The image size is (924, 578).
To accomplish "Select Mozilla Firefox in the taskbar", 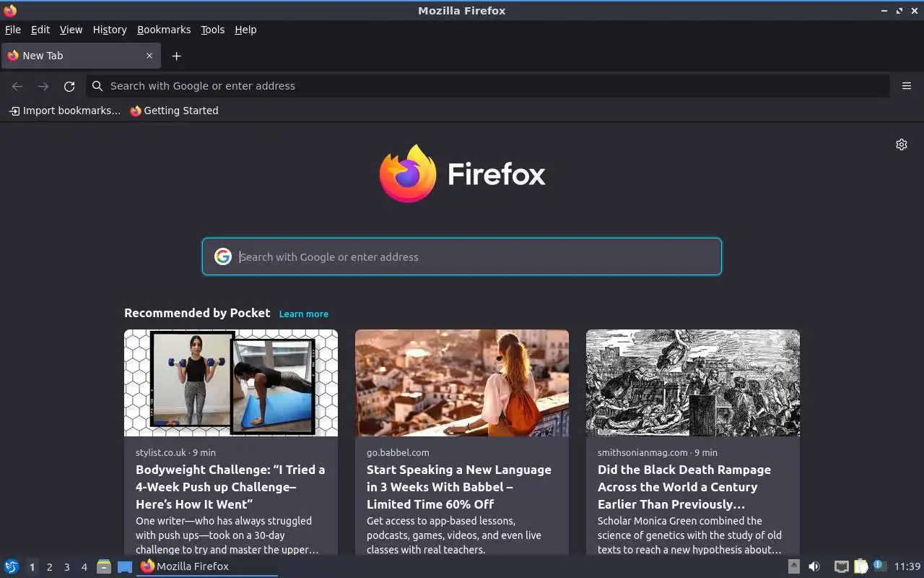I will [x=207, y=566].
